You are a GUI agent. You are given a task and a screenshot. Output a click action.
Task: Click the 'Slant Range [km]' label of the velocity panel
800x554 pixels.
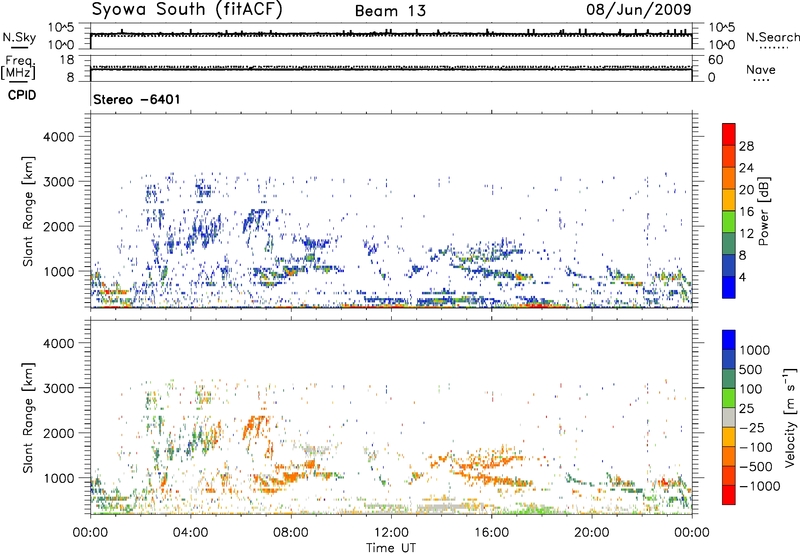(28, 417)
